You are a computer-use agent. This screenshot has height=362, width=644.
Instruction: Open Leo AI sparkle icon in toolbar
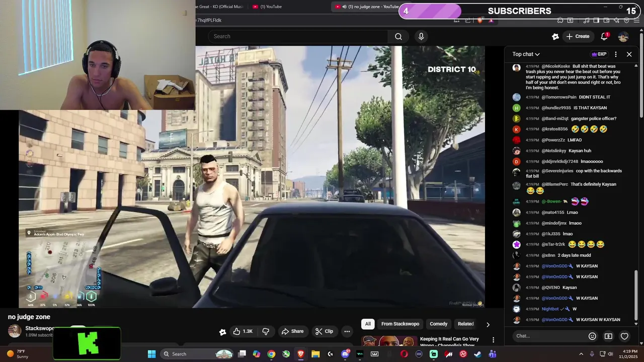pos(616,21)
